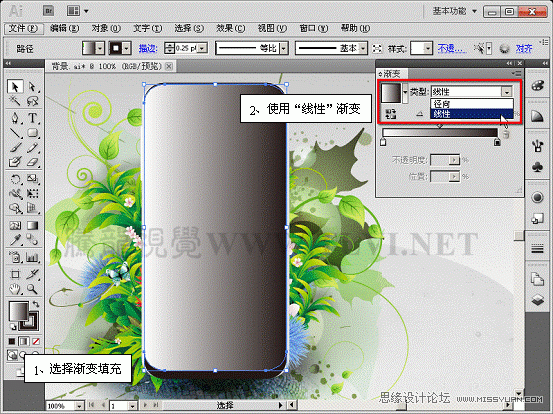Screen dimensions: 553x414
Task: Open Adobe Bridge with the Br icon
Action: coord(48,11)
